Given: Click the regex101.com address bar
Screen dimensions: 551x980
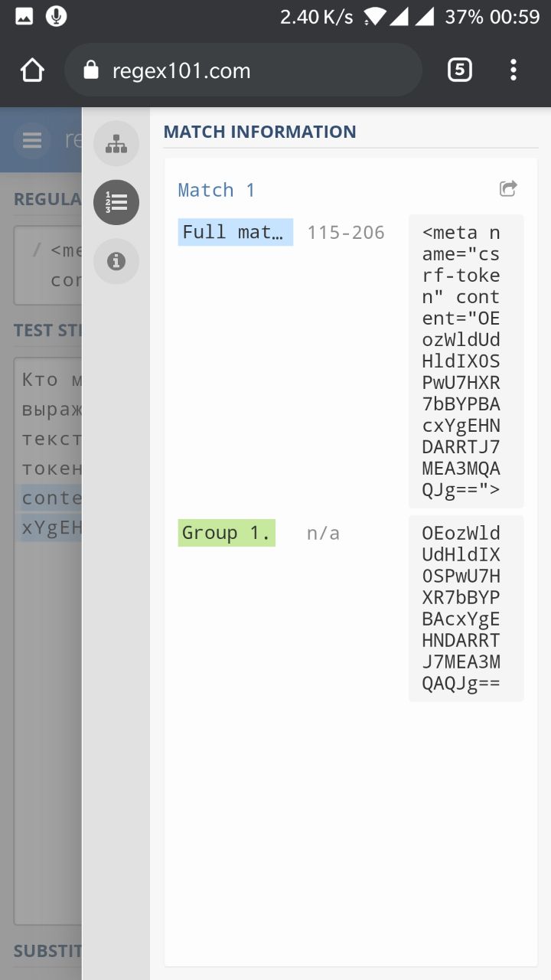Looking at the screenshot, I should [x=243, y=70].
